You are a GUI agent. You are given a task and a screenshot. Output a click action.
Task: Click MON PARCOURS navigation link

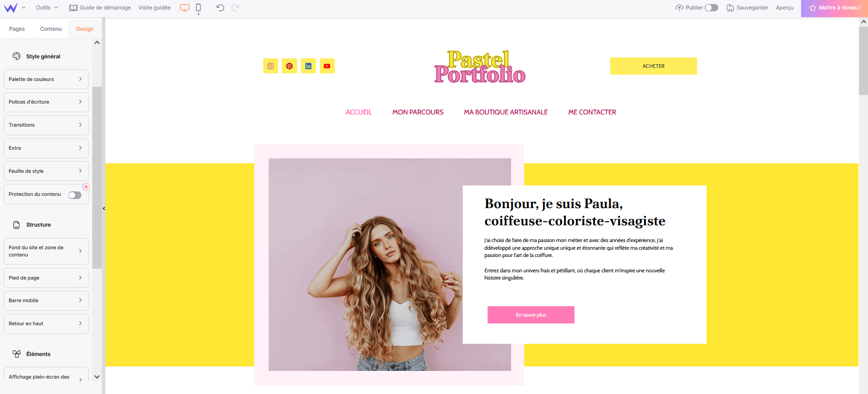pos(418,112)
